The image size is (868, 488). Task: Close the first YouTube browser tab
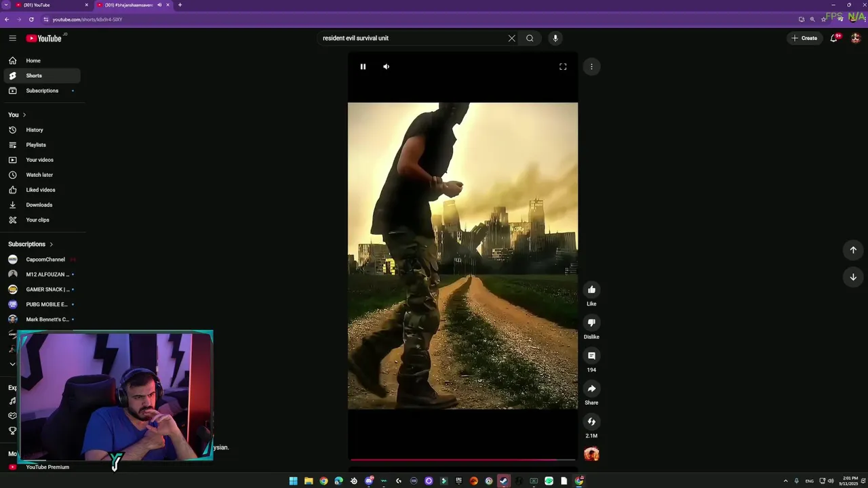86,5
